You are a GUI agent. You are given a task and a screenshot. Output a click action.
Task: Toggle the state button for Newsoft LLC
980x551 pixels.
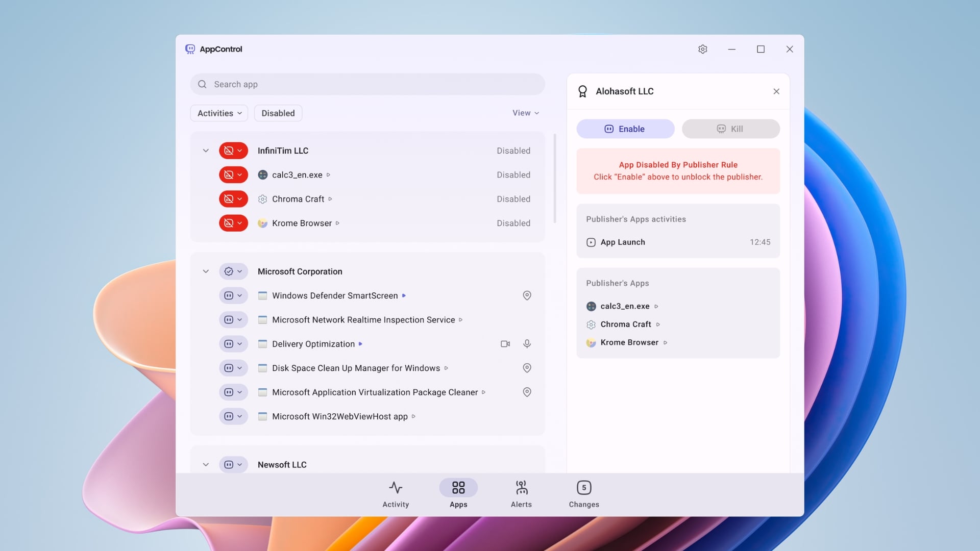[x=233, y=465]
